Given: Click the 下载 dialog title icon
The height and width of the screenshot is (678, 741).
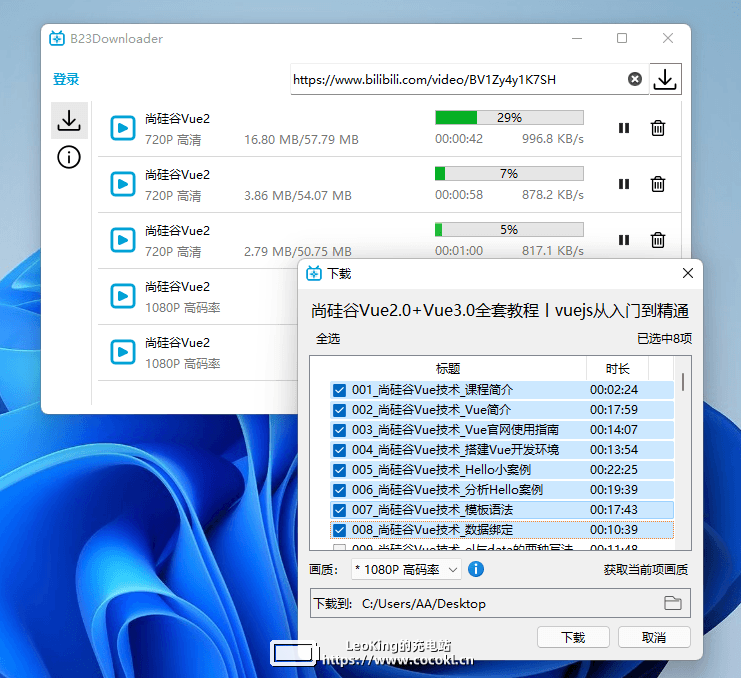Looking at the screenshot, I should (314, 273).
